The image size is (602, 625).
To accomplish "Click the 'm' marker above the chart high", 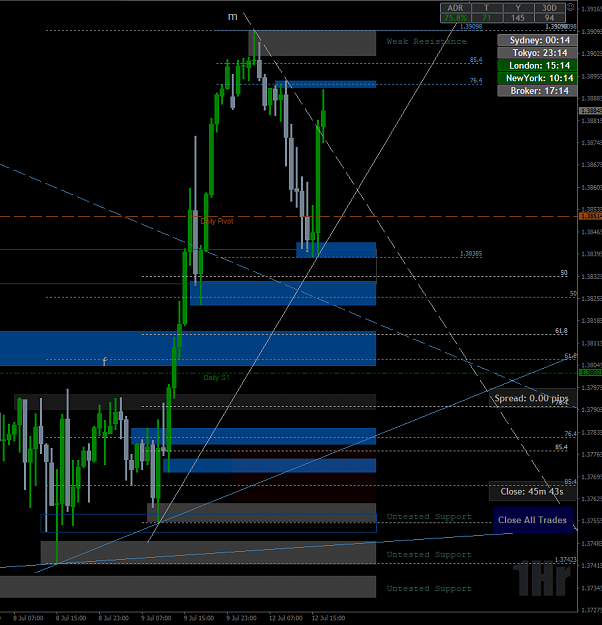I will [232, 17].
